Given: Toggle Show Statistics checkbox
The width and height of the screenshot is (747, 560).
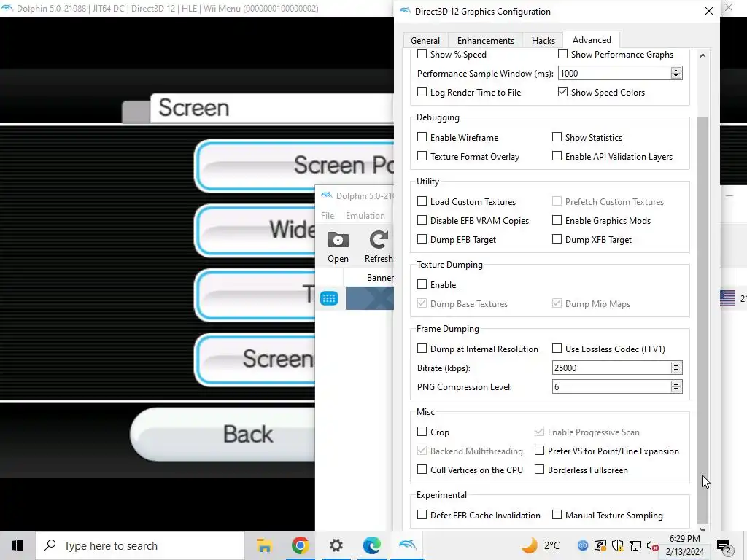Looking at the screenshot, I should (x=557, y=137).
